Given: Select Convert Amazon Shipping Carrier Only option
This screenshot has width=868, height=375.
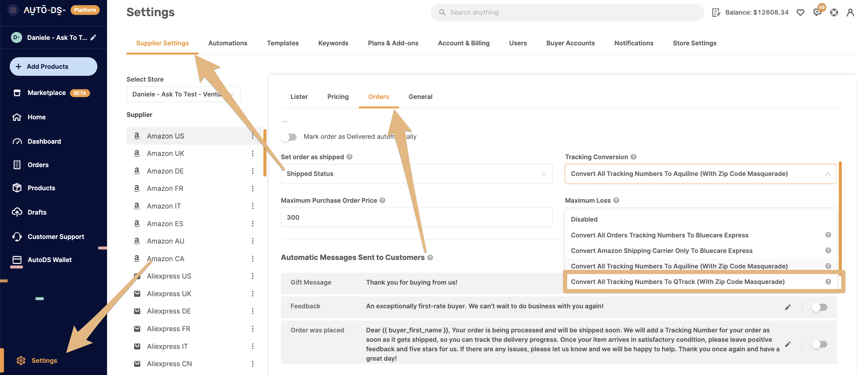Looking at the screenshot, I should coord(700,251).
